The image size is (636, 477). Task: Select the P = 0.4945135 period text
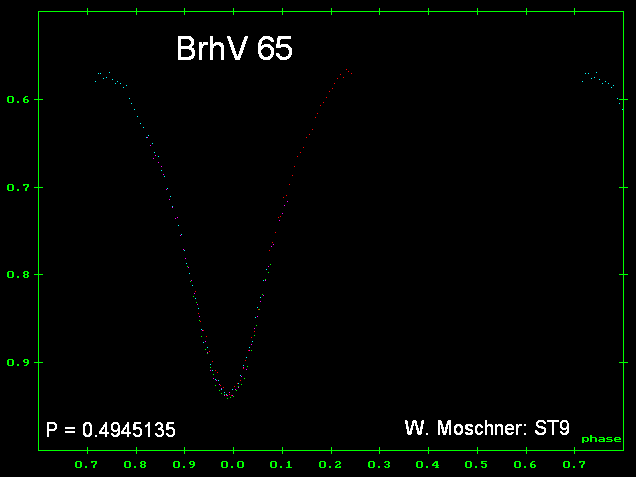tap(111, 431)
